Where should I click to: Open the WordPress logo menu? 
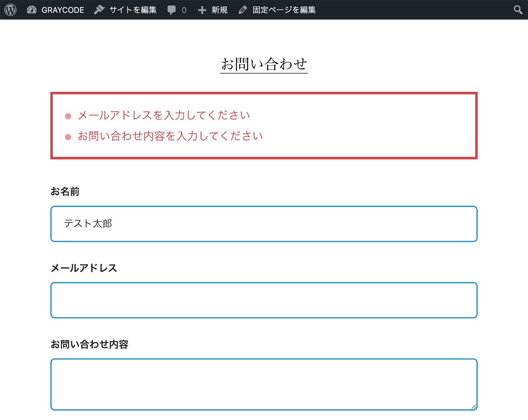(11, 10)
